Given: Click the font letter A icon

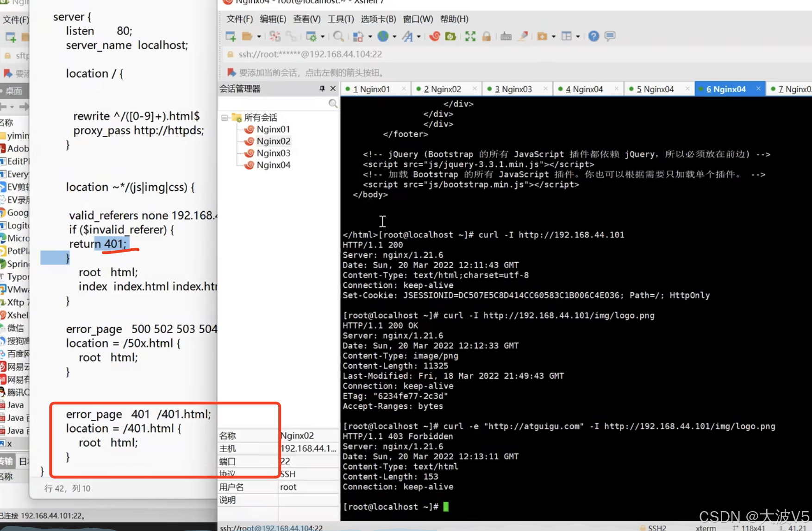Looking at the screenshot, I should click(407, 36).
